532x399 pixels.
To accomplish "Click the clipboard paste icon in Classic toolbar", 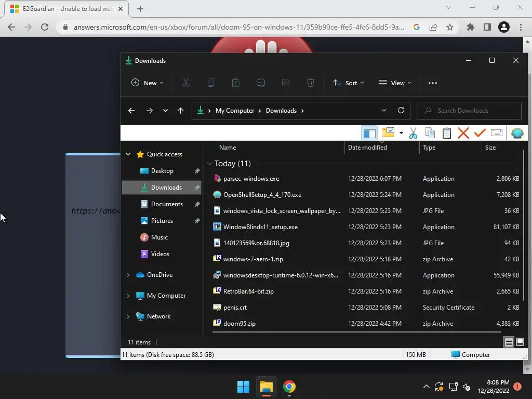I will pyautogui.click(x=446, y=133).
